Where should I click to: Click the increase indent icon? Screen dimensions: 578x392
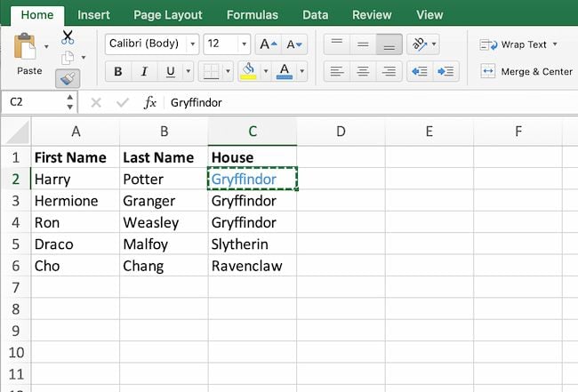(446, 71)
